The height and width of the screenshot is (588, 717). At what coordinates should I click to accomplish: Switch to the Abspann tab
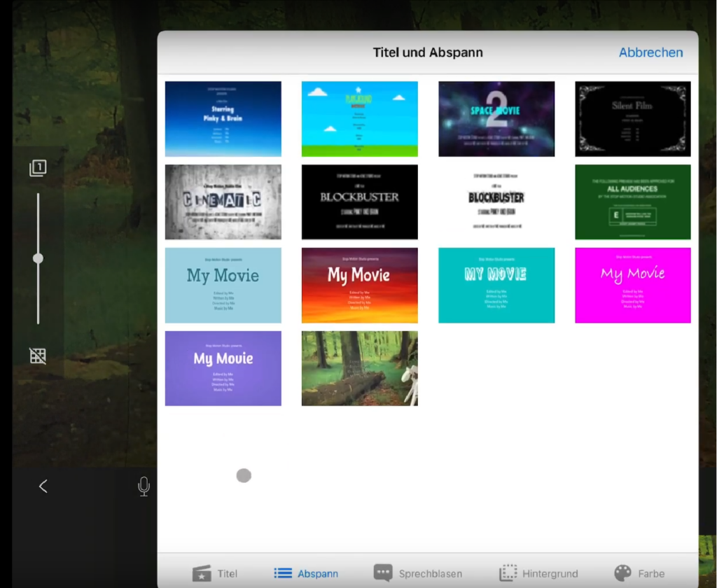[306, 573]
